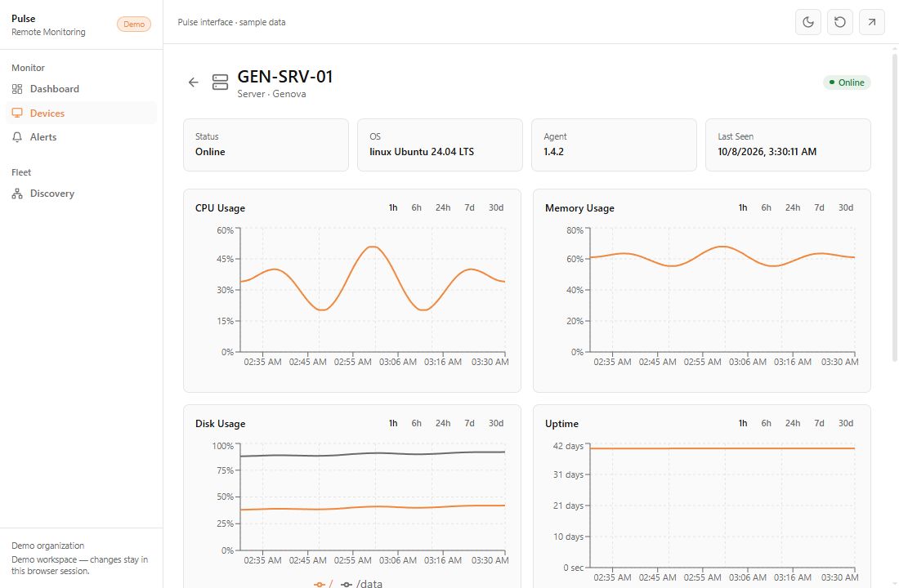Select 6h range for Uptime
This screenshot has width=899, height=588.
766,423
